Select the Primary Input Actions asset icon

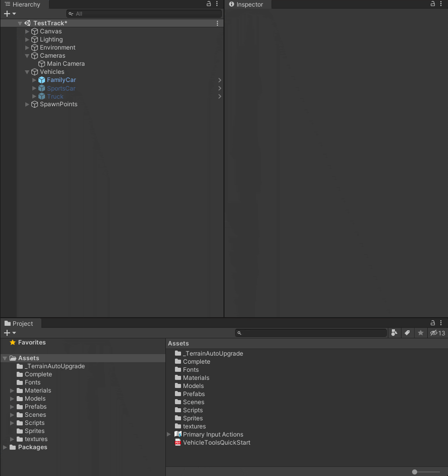point(177,434)
